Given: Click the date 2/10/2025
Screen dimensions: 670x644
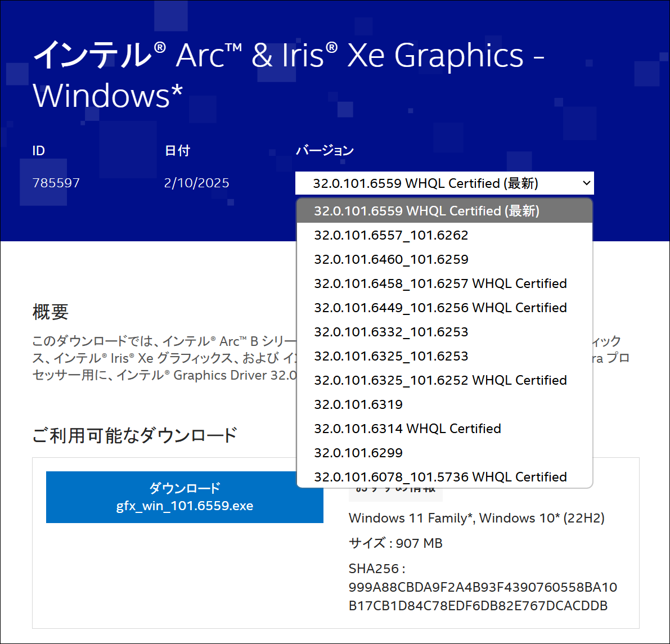Looking at the screenshot, I should tap(196, 183).
